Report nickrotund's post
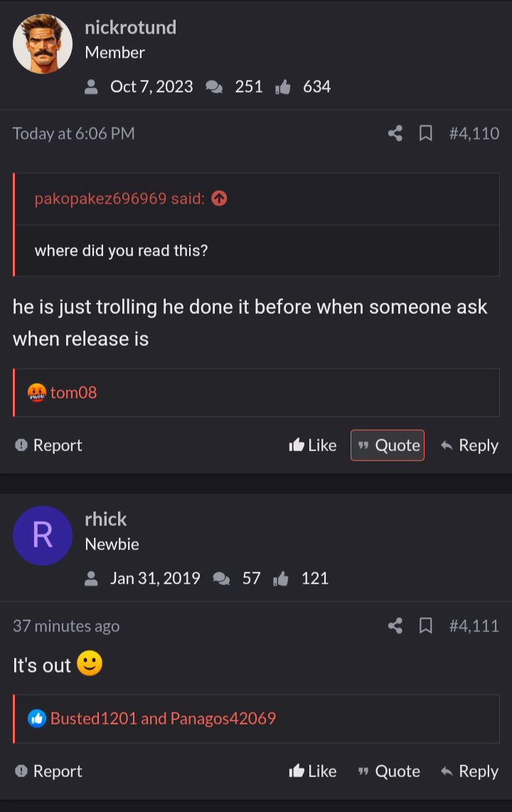 pyautogui.click(x=48, y=445)
